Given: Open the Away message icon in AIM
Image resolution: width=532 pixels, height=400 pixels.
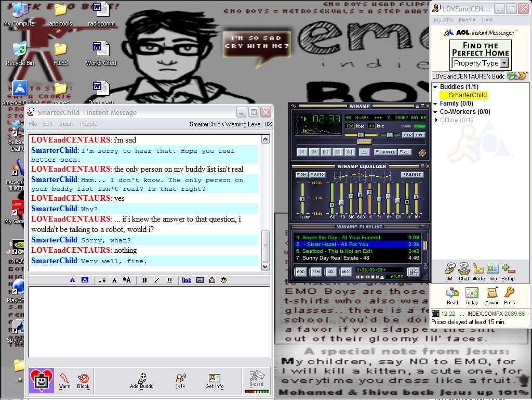Looking at the screenshot, I should pos(491,295).
